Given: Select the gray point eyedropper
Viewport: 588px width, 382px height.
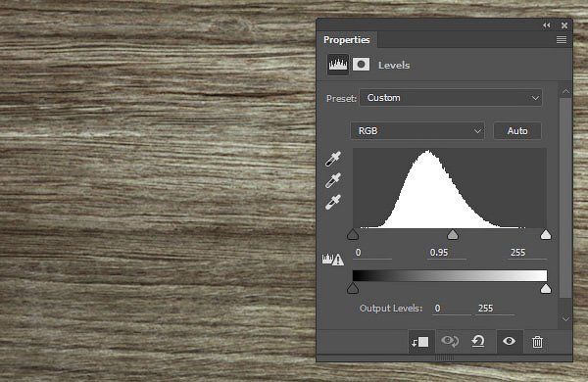Looking at the screenshot, I should click(333, 180).
